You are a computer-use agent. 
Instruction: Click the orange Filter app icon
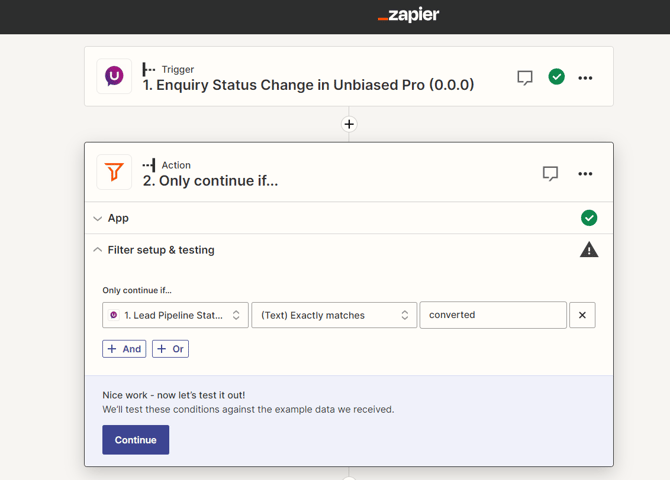tap(114, 172)
